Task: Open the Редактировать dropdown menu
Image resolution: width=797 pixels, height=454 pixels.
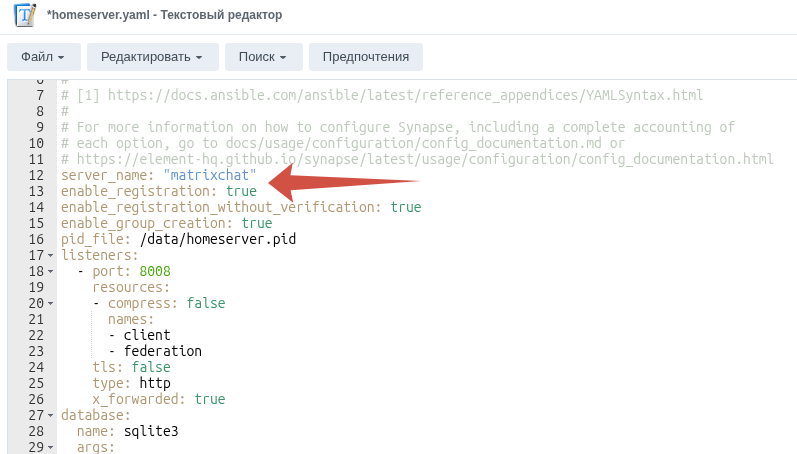Action: pos(151,57)
